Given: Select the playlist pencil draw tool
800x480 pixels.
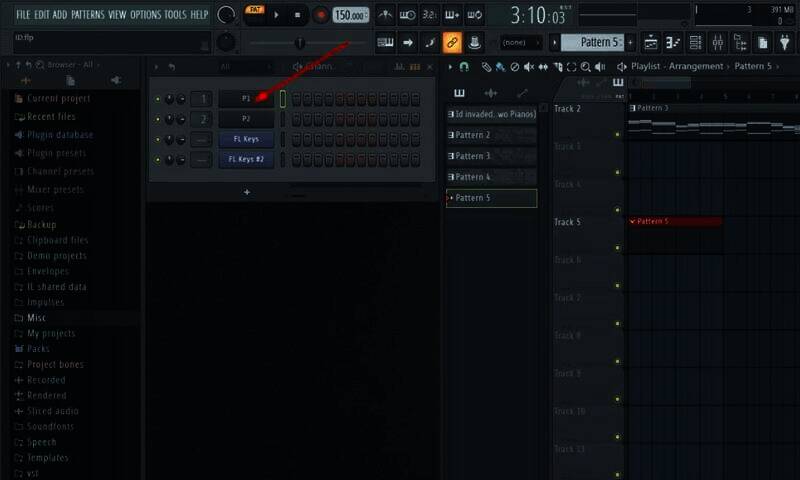Looking at the screenshot, I should pyautogui.click(x=486, y=67).
